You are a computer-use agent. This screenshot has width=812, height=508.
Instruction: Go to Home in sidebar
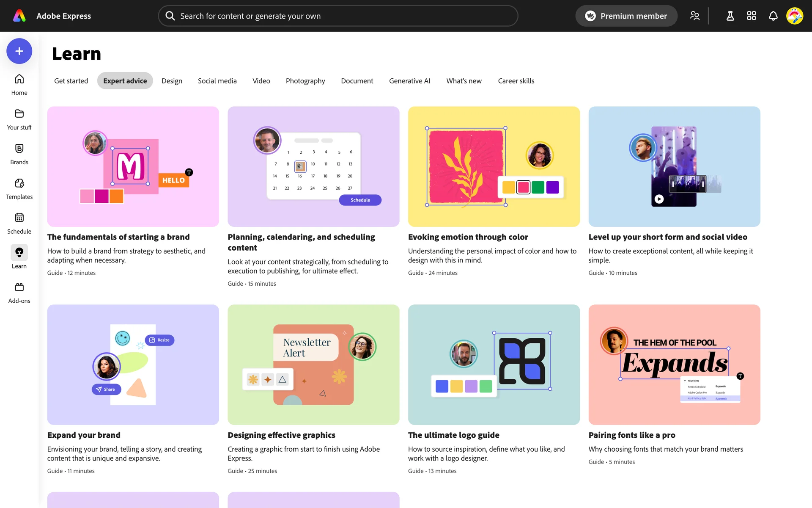19,80
